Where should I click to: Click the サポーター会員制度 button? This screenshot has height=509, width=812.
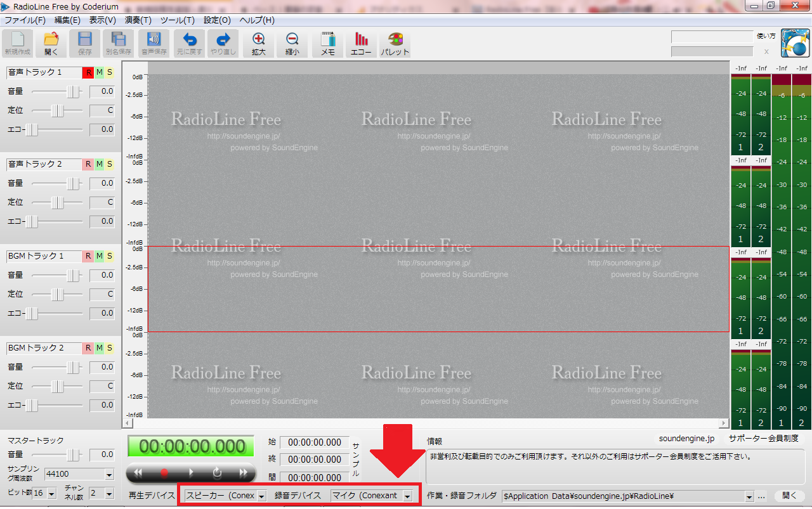764,438
